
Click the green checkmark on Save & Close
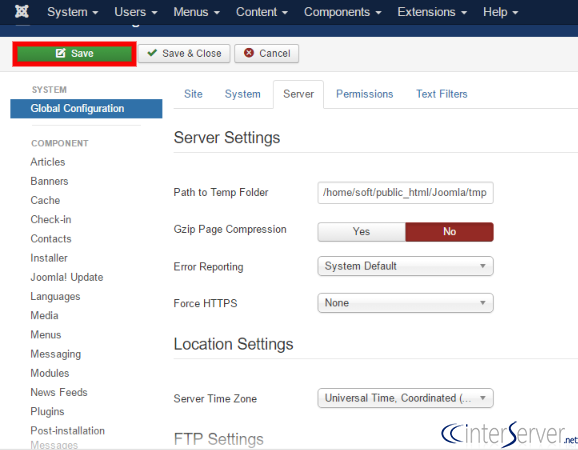tap(152, 53)
